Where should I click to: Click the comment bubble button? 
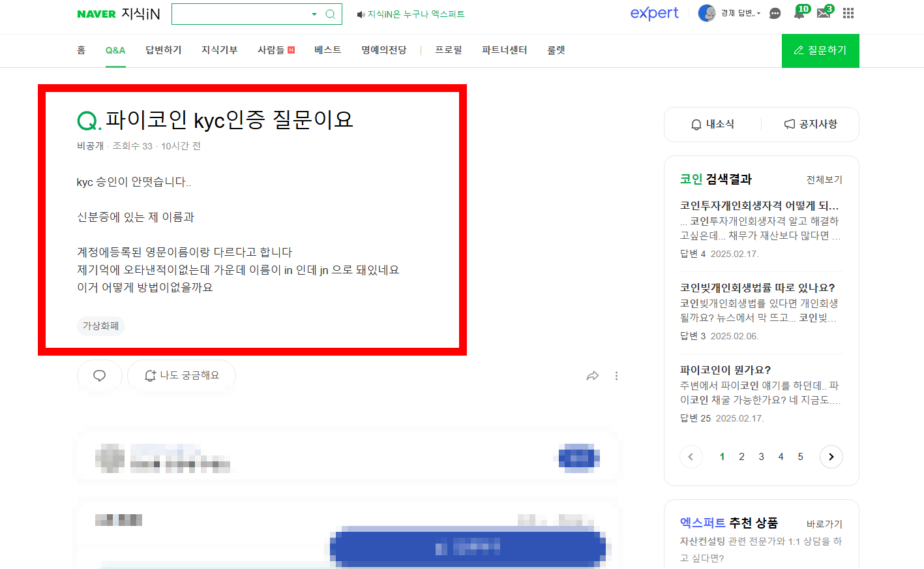point(100,376)
